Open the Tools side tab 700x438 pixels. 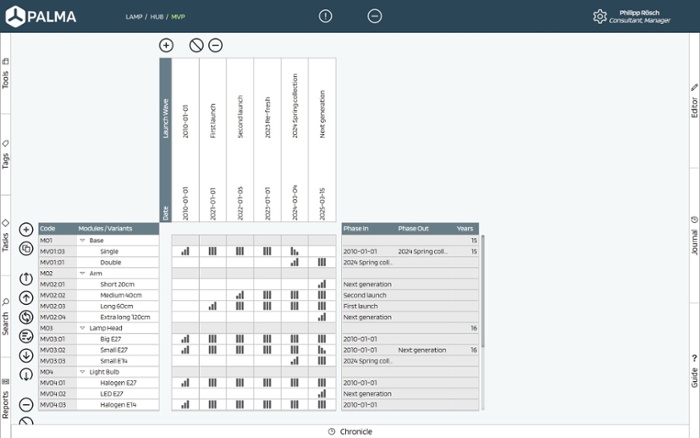click(6, 75)
